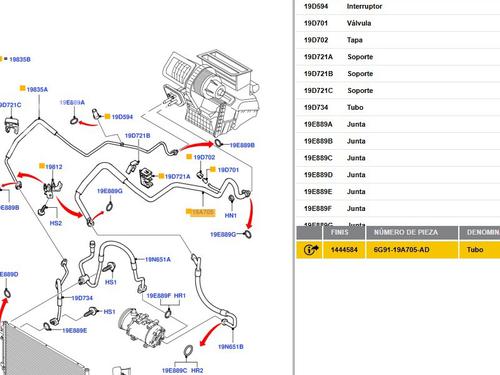The image size is (500, 375).
Task: Click the yellow marker beside 19D594
Action: (x=107, y=116)
